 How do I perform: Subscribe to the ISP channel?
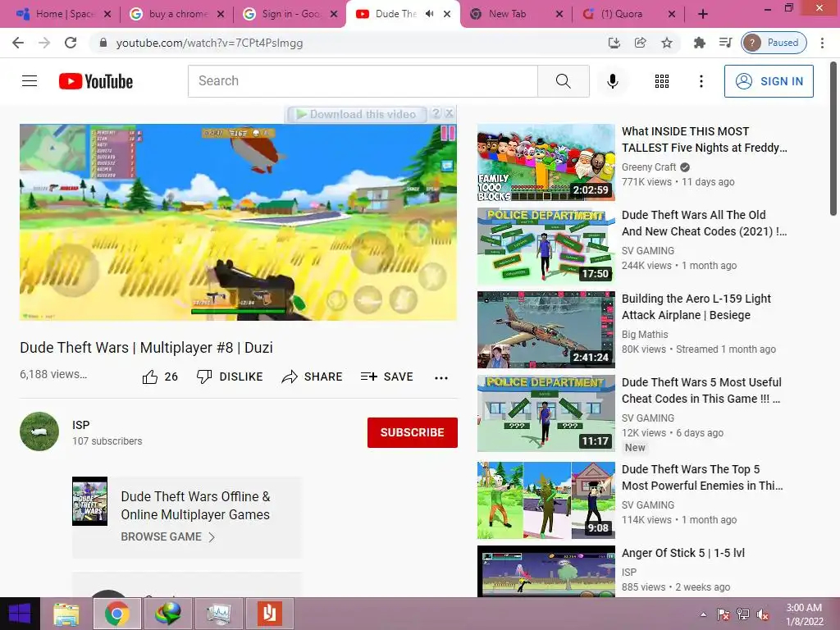point(412,432)
